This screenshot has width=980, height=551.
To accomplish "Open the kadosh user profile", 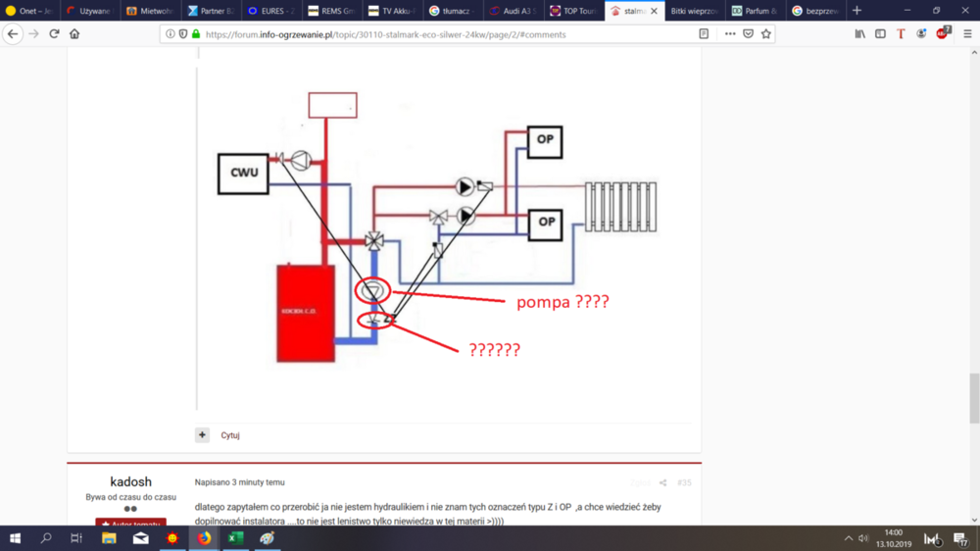I will (x=130, y=482).
